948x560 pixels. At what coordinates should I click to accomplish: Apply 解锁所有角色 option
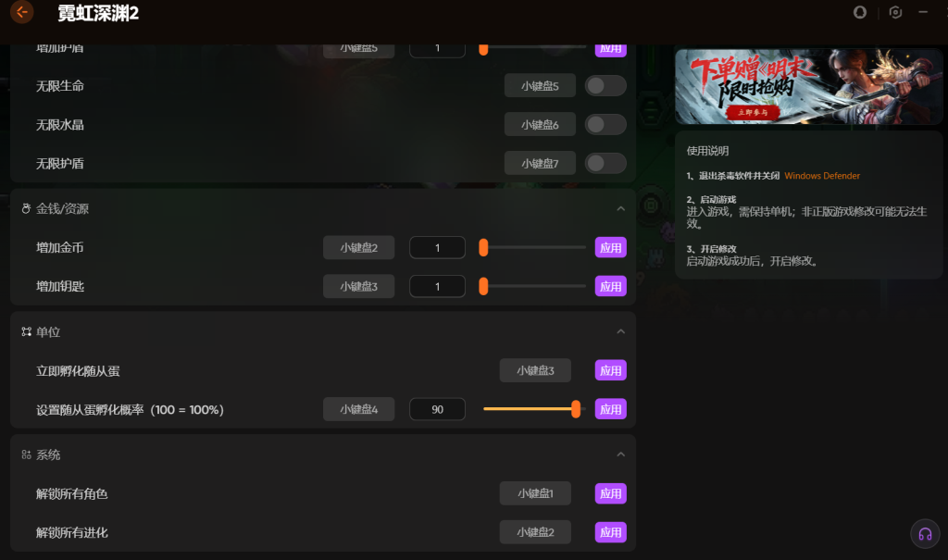click(611, 493)
